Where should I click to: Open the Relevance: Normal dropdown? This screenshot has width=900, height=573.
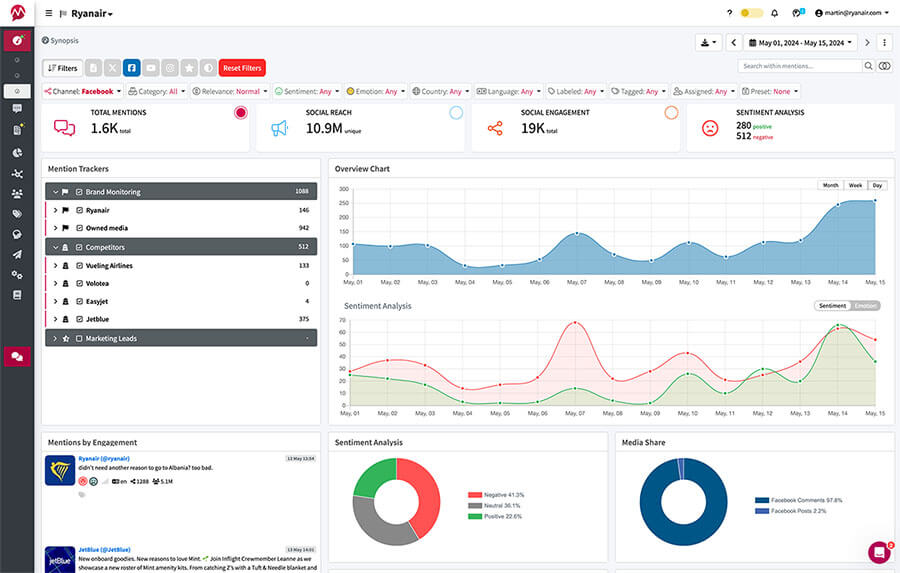[230, 91]
